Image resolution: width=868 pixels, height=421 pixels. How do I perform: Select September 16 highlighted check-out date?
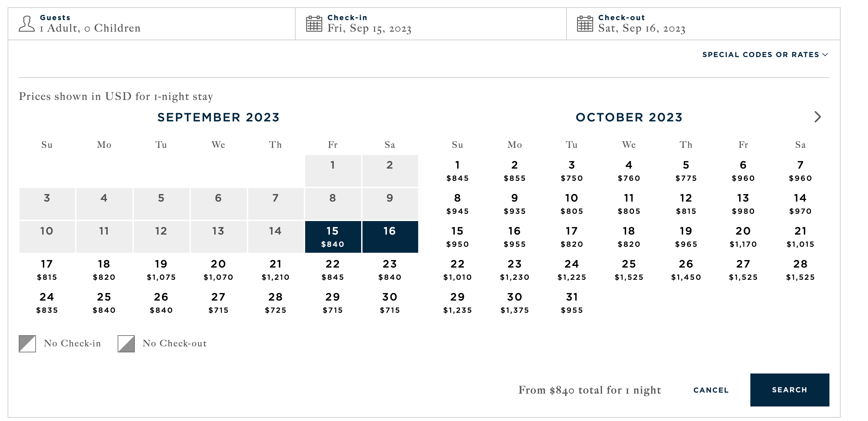pos(390,237)
